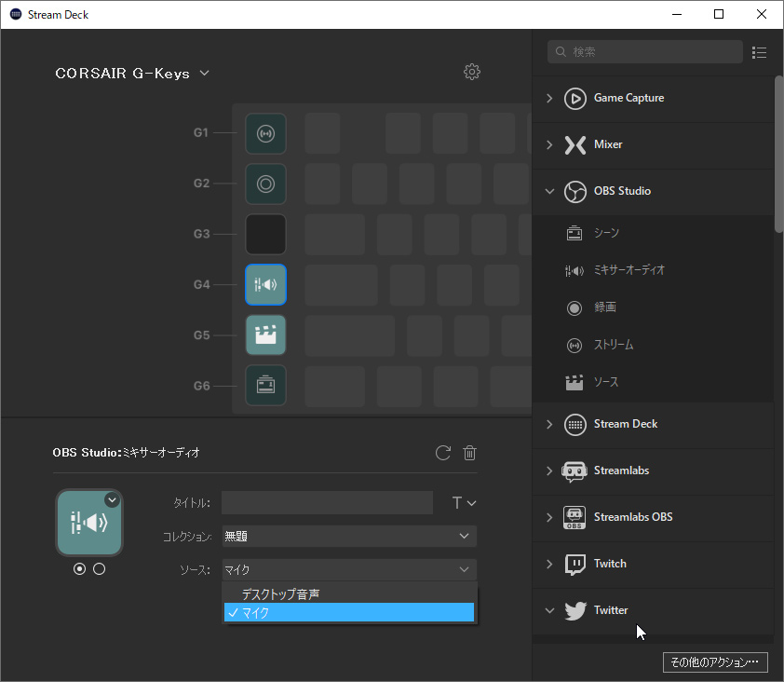Collapse the Twitter category
The image size is (784, 682).
(549, 611)
